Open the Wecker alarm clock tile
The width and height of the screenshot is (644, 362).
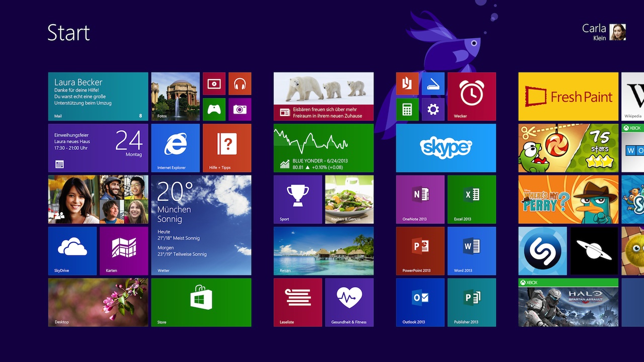472,97
